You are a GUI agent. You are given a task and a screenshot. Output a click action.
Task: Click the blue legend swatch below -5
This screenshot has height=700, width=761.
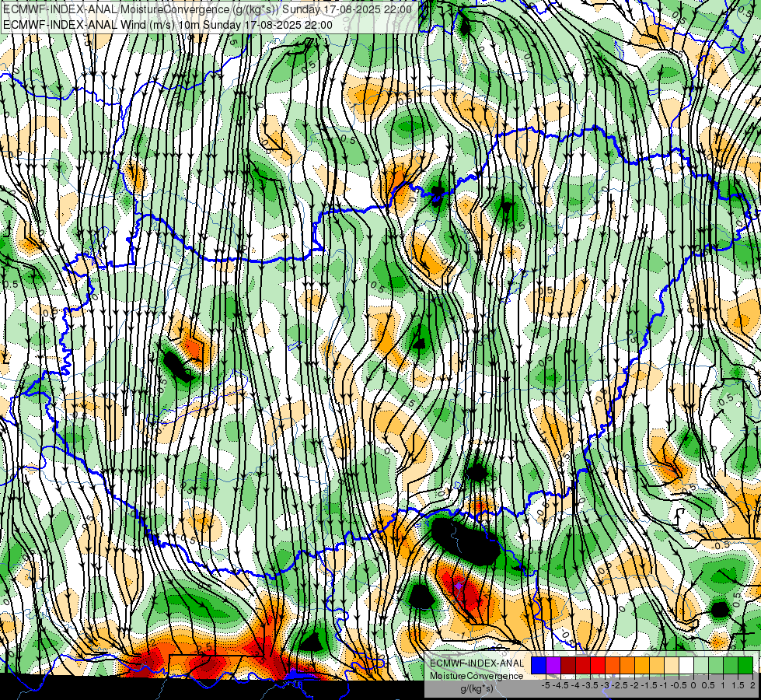click(539, 665)
